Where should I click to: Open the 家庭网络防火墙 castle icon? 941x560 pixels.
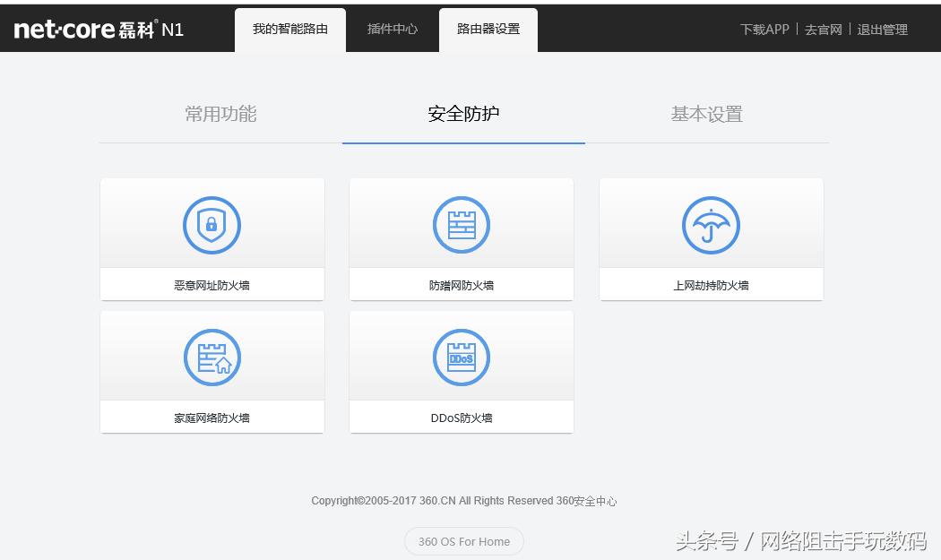coord(212,357)
